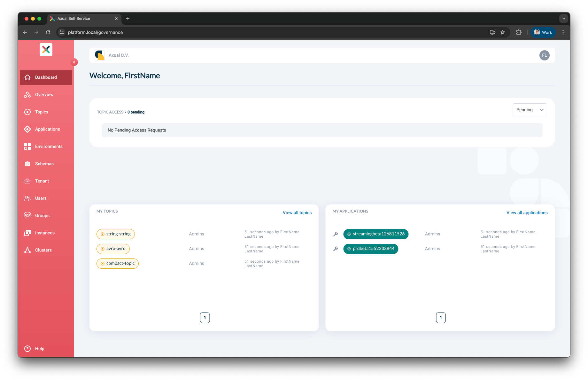Open the Environments panel

point(49,146)
